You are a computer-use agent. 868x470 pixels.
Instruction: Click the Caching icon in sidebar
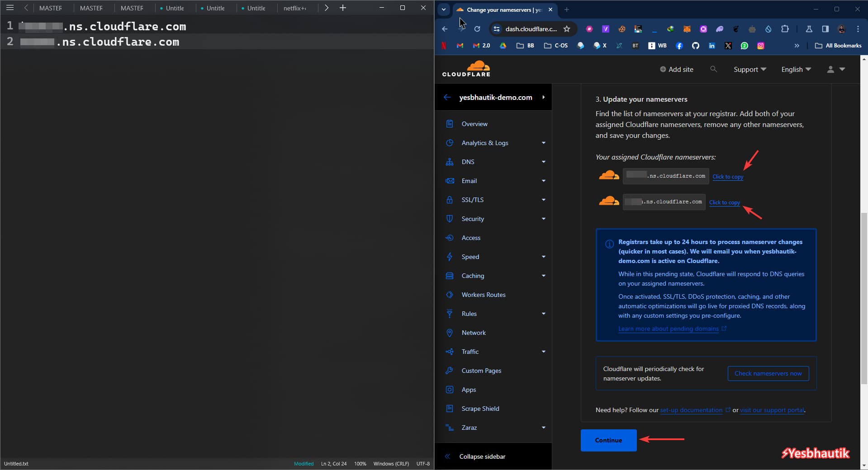(449, 276)
